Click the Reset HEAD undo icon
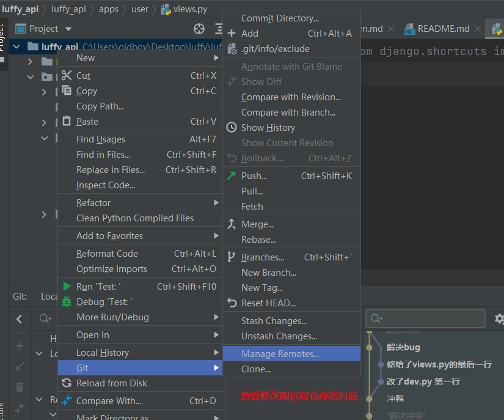Image resolution: width=504 pixels, height=420 pixels. 232,303
